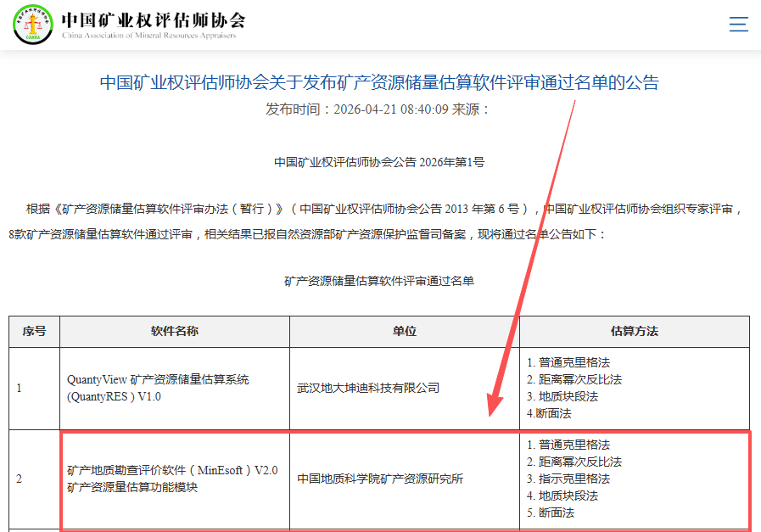Select the text 中国矿业权评估师协会公告 2026年第1号
The width and height of the screenshot is (761, 532).
tap(379, 162)
